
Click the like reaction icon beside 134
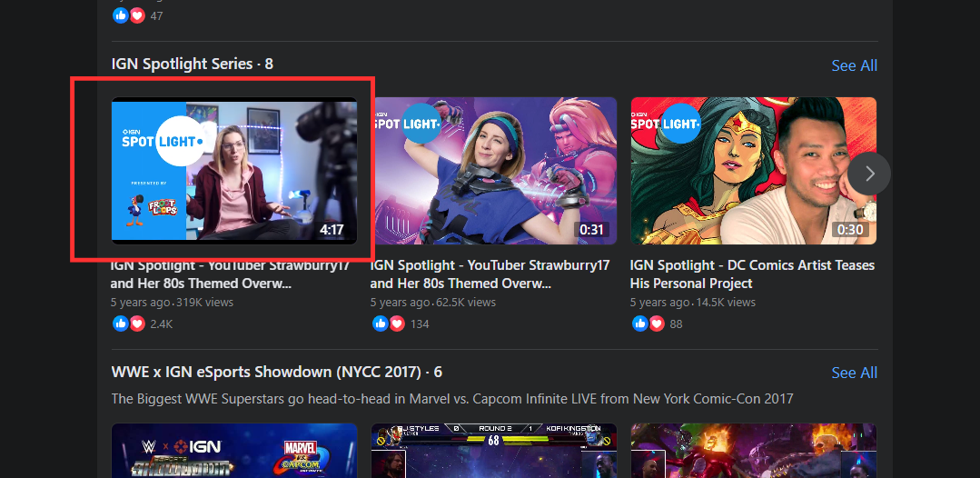[x=380, y=324]
